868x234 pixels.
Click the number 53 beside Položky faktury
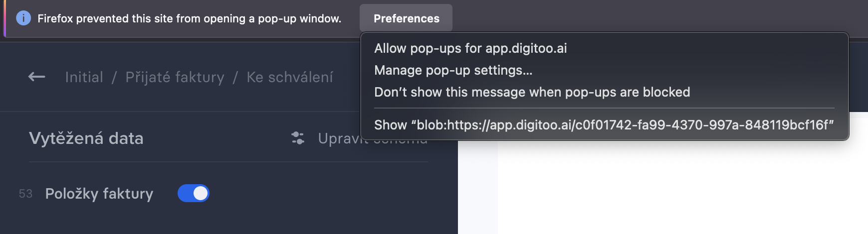(25, 194)
